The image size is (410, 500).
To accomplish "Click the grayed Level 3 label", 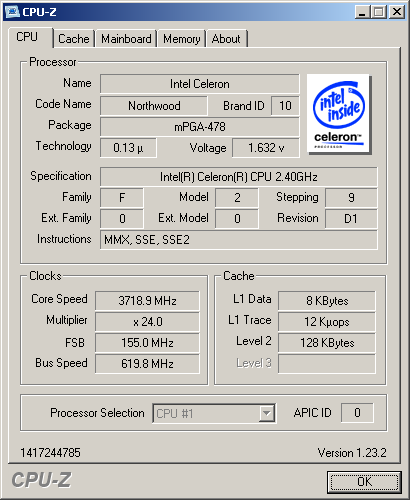I will coord(254,363).
